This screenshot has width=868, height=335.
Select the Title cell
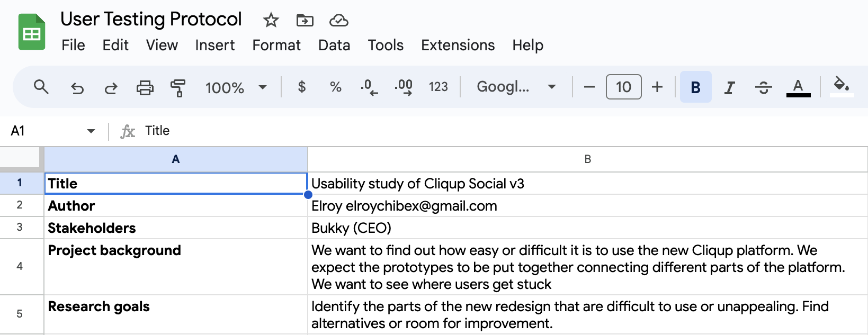pos(176,183)
